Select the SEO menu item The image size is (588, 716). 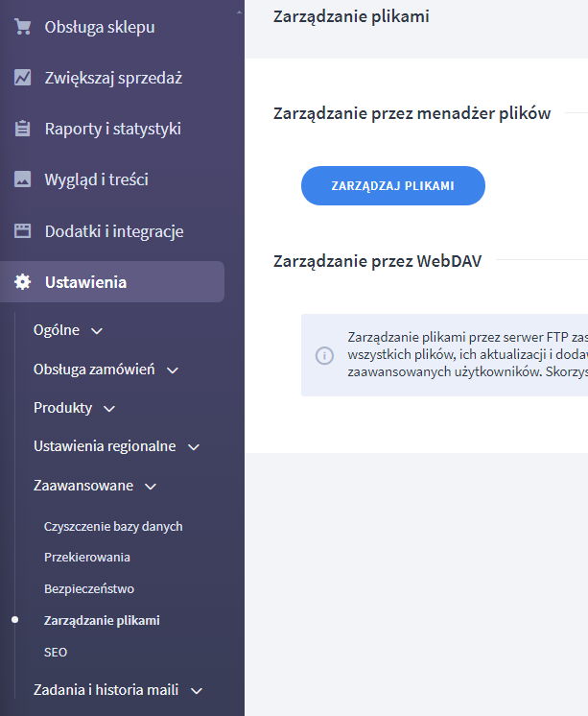pos(56,652)
